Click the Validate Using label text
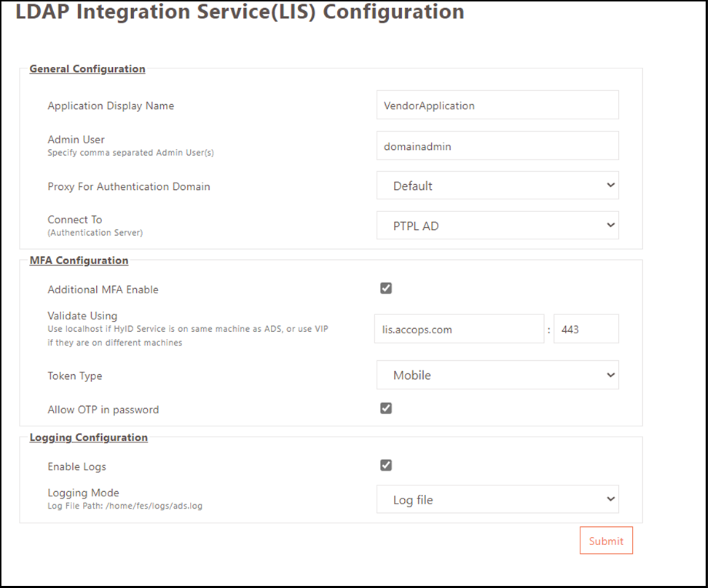 click(x=82, y=316)
